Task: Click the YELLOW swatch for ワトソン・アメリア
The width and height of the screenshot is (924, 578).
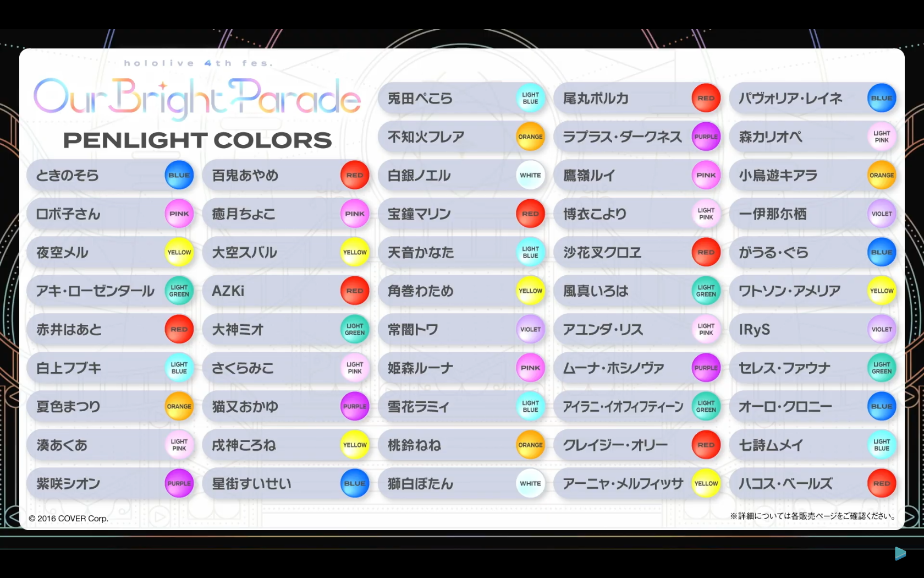Action: [x=882, y=291]
